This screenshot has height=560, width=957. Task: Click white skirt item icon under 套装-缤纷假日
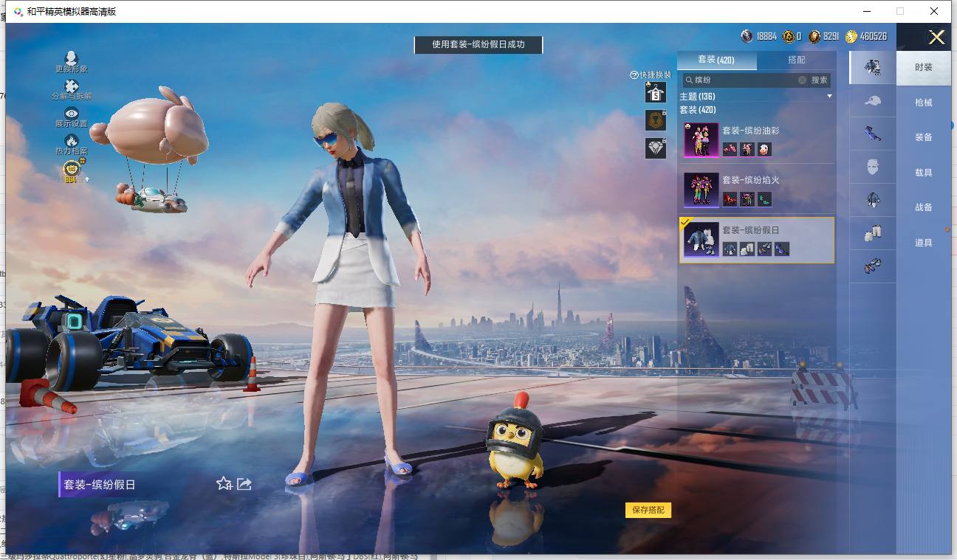point(747,249)
